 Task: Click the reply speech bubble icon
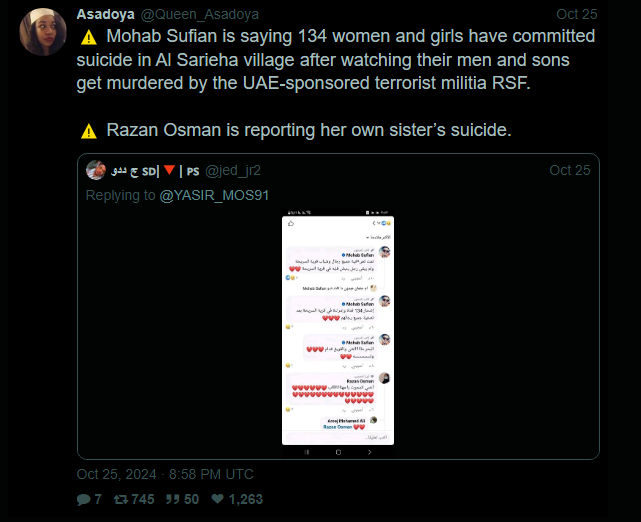[x=83, y=499]
